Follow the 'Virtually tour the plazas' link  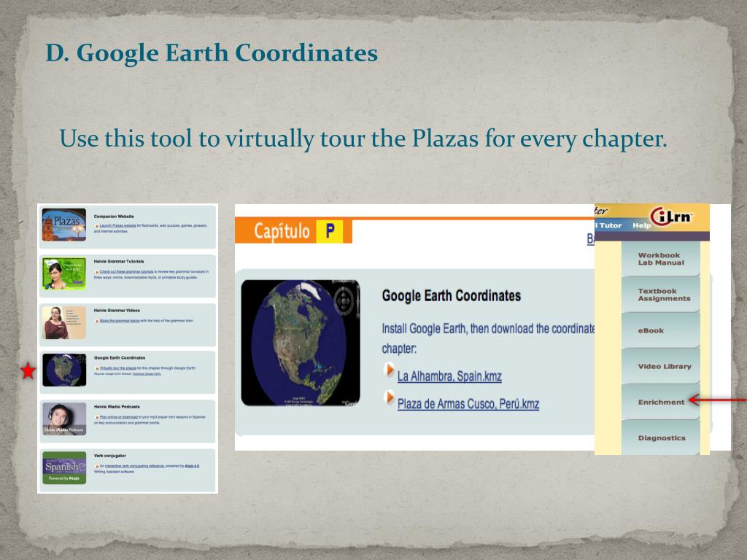point(118,368)
